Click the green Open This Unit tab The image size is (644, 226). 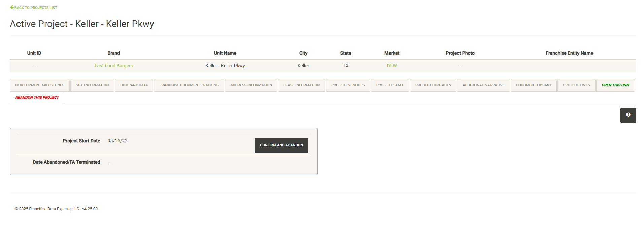(x=615, y=85)
